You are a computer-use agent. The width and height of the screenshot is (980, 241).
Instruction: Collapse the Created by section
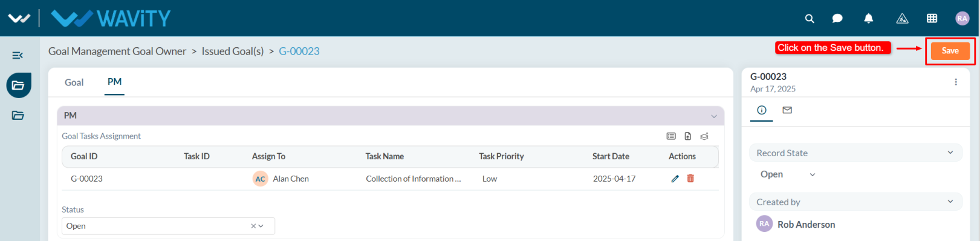click(x=950, y=202)
